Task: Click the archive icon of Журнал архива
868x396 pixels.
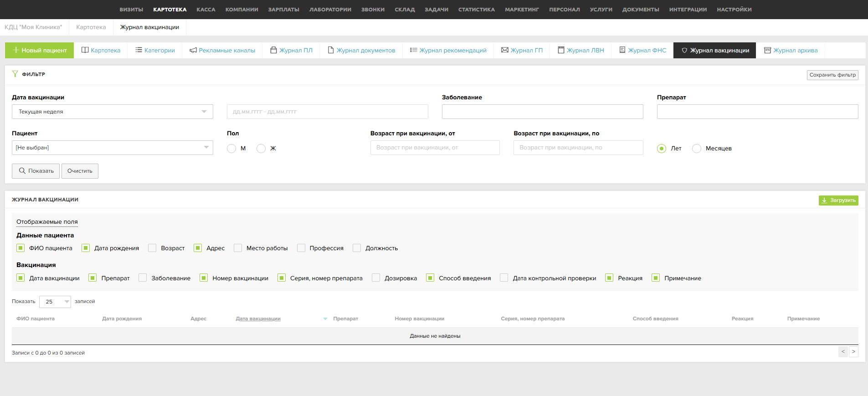Action: point(768,50)
